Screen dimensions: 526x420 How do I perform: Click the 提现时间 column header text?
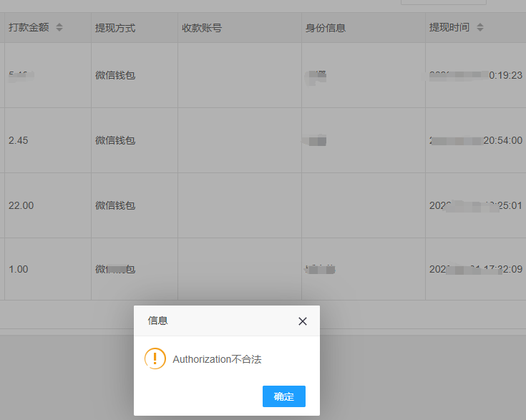pyautogui.click(x=449, y=27)
